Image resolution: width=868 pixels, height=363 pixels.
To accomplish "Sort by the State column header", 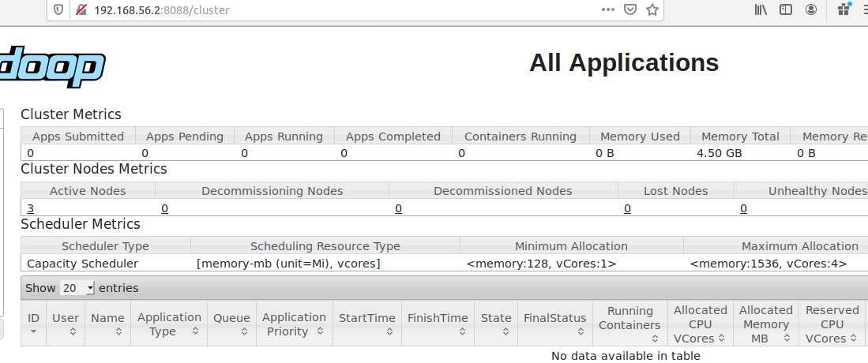I will [496, 324].
